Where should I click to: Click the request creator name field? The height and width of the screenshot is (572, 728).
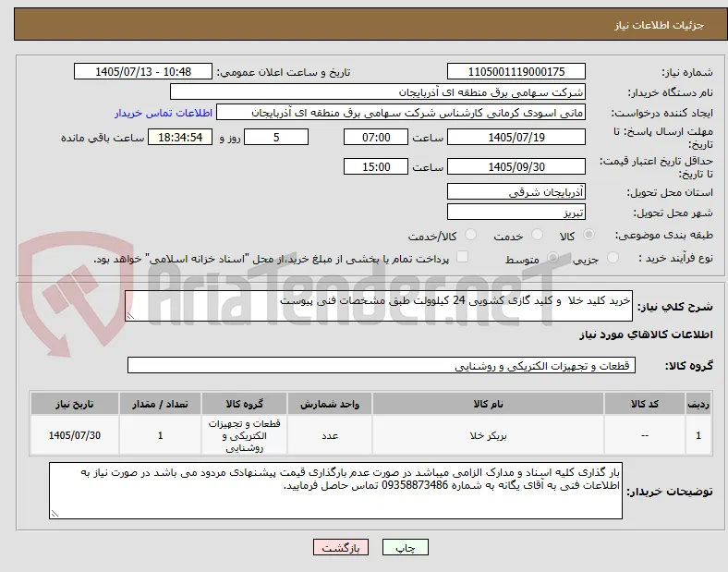[401, 113]
